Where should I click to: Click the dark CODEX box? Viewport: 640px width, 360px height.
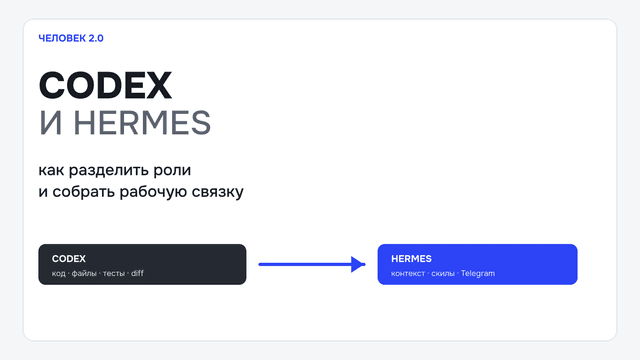click(x=142, y=264)
